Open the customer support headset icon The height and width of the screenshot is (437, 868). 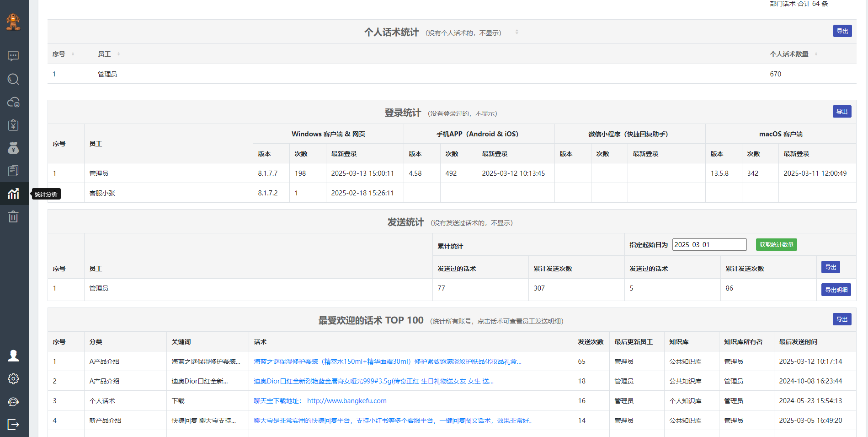coord(13,402)
